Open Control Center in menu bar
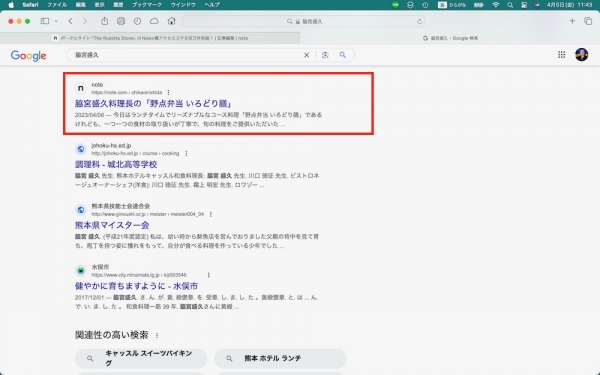Screen dimensions: 600x375 point(524,5)
